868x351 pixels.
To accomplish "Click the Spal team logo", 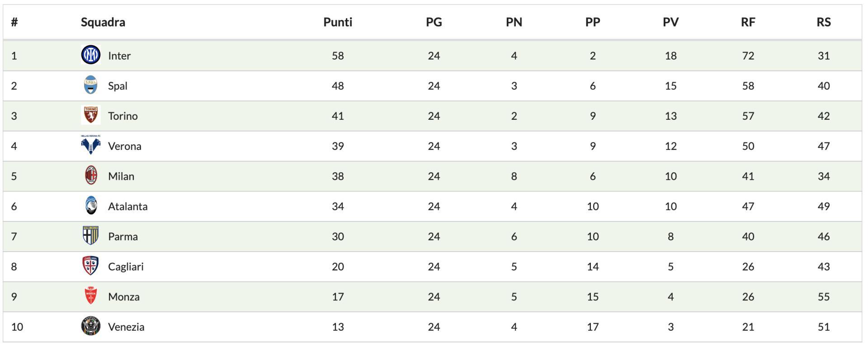I will (x=90, y=85).
